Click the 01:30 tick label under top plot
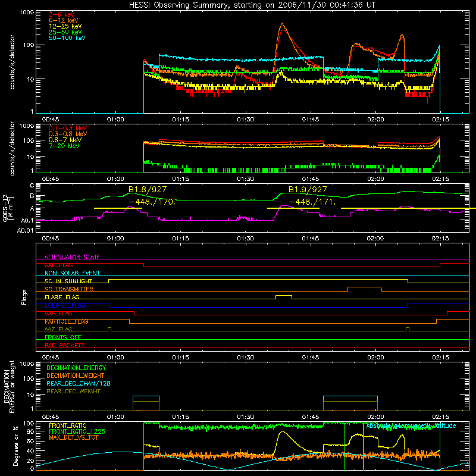476x476 pixels. coord(245,120)
